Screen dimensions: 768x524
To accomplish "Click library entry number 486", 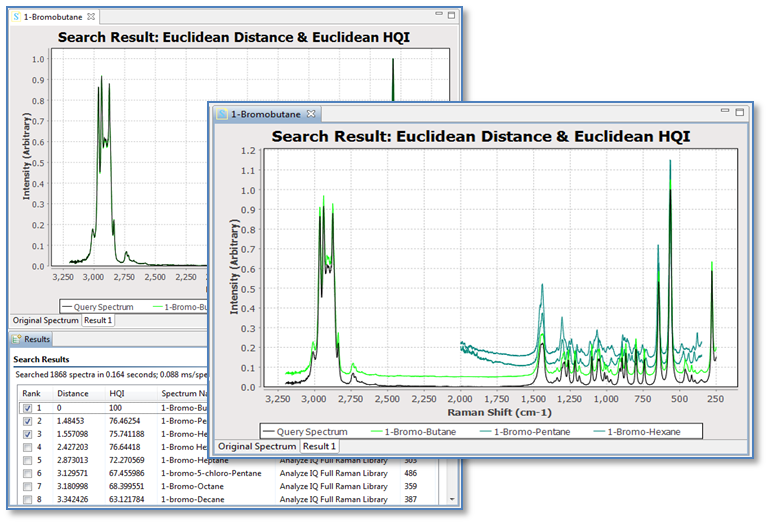I will tap(410, 473).
